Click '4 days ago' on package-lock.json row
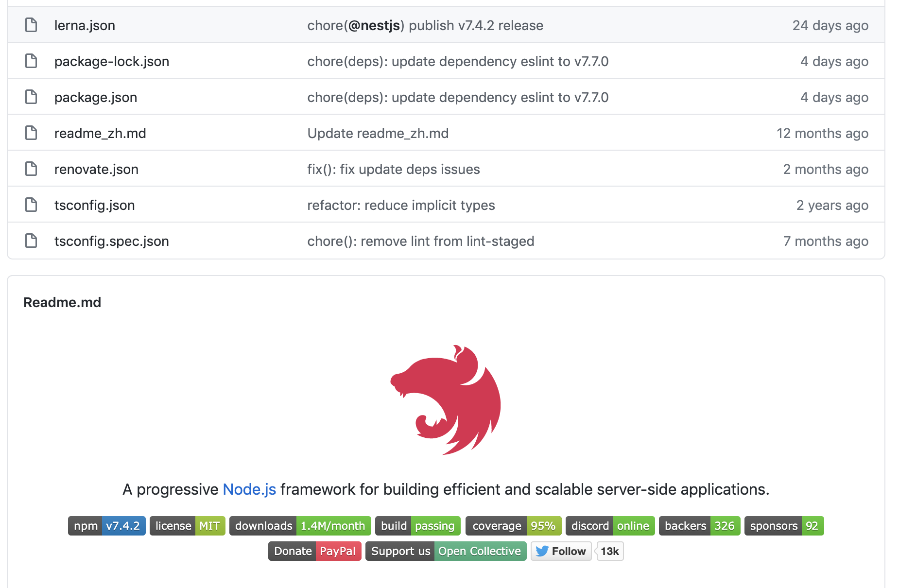The width and height of the screenshot is (899, 588). coord(834,61)
